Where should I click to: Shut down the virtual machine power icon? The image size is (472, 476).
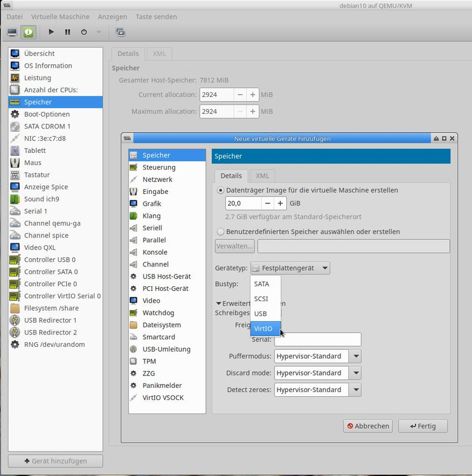click(x=84, y=32)
